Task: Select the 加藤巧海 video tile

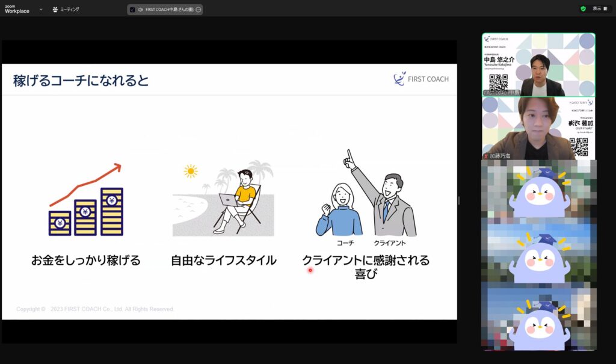Action: coord(538,128)
